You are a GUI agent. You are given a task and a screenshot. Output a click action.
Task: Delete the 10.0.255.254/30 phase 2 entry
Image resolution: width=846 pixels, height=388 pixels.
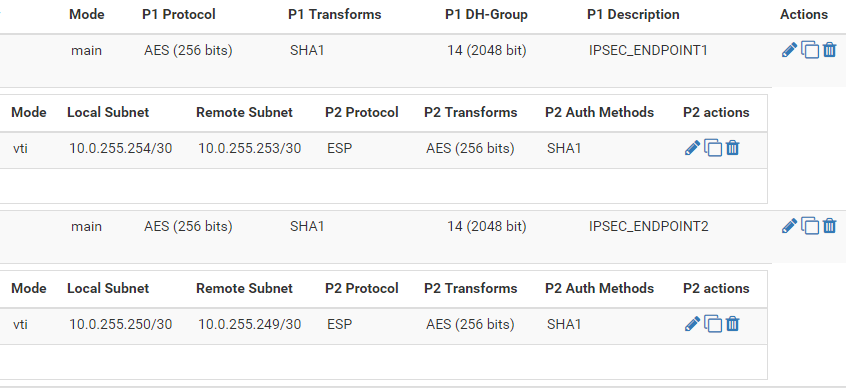[x=733, y=148]
